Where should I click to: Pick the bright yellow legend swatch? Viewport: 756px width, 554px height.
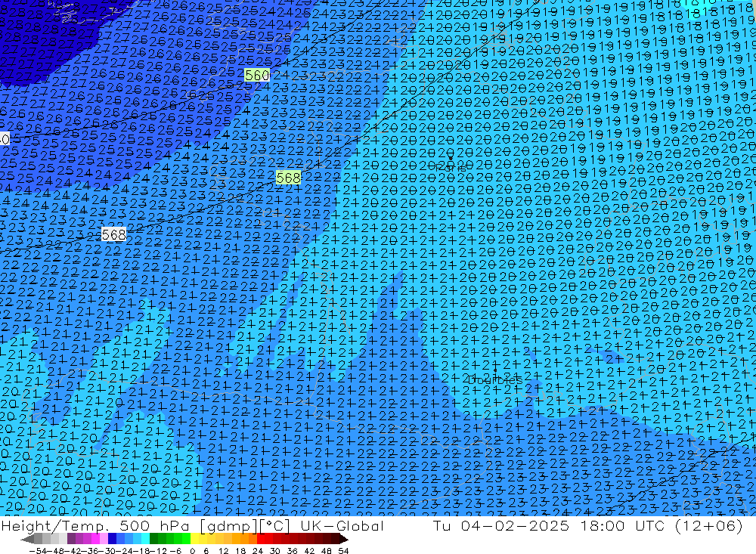194,539
